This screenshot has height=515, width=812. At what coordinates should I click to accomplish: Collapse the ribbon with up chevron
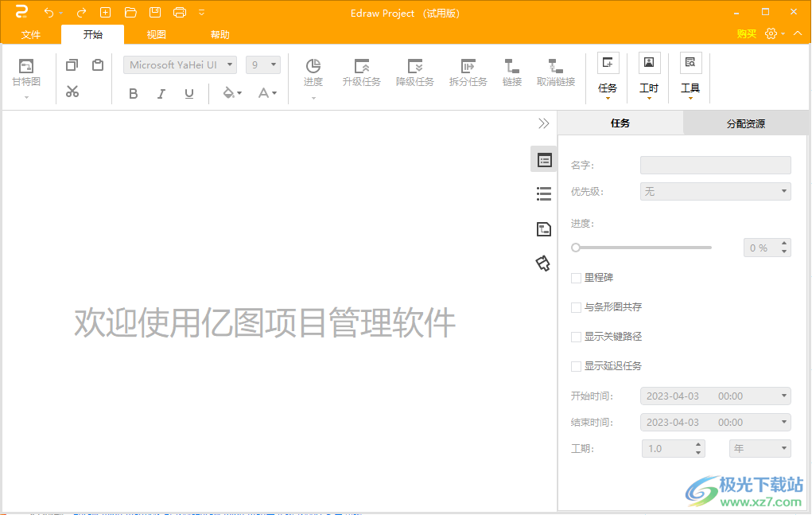(x=798, y=33)
